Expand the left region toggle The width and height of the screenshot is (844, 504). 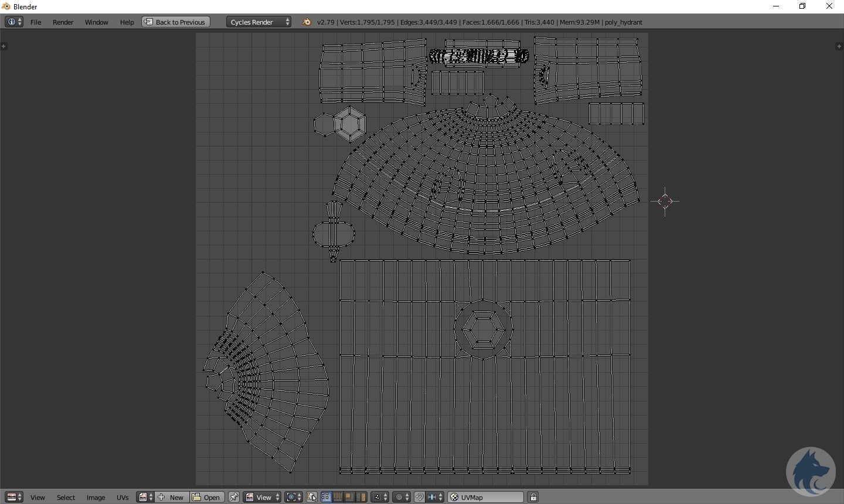click(x=4, y=46)
